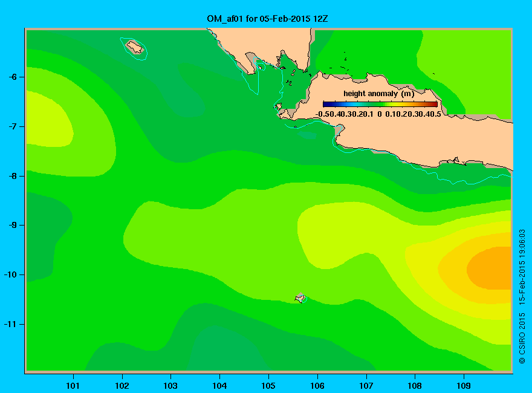Click the dark blue end of the colorbar
Image resolution: width=532 pixels, height=393 pixels.
pyautogui.click(x=326, y=104)
